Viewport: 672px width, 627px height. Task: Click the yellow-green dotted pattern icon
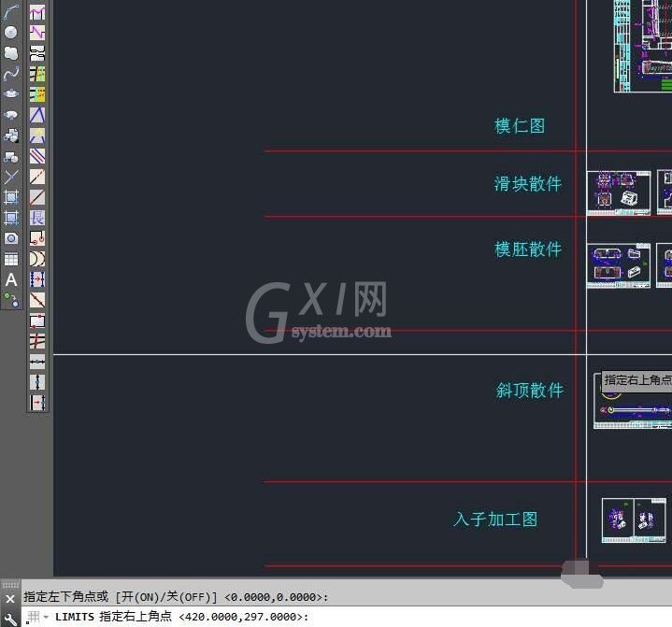click(37, 74)
